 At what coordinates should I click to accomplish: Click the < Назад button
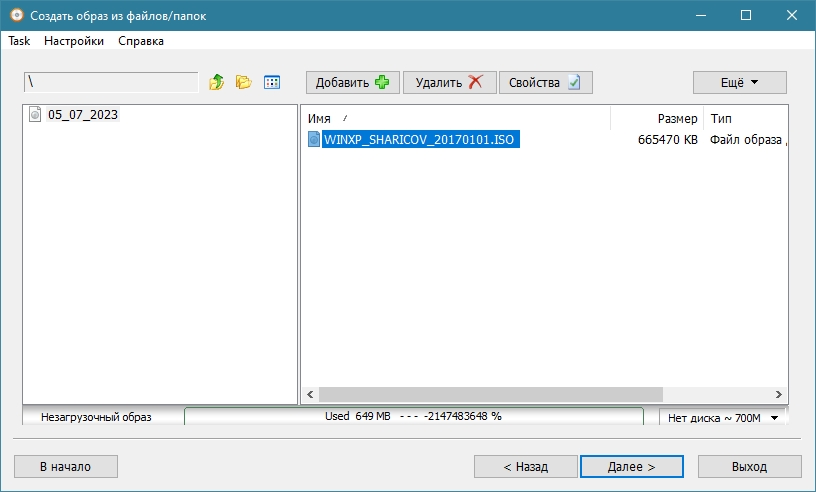(525, 466)
